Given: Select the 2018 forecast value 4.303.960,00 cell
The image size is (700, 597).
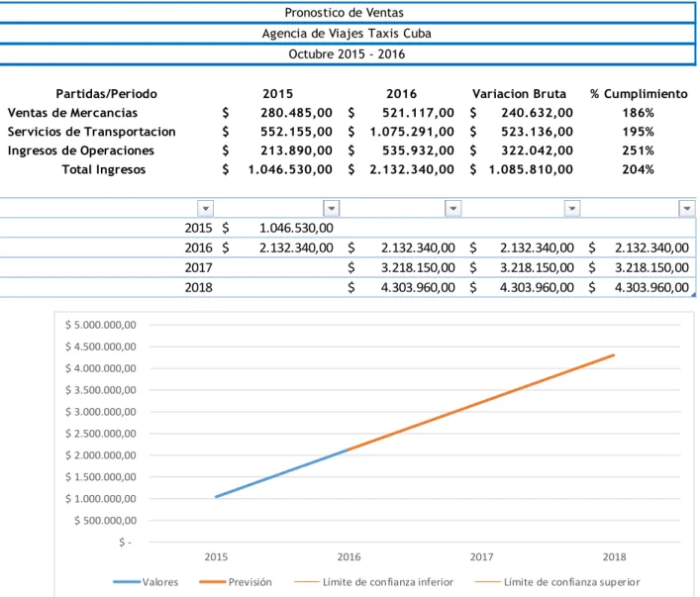Looking at the screenshot, I should [x=401, y=287].
